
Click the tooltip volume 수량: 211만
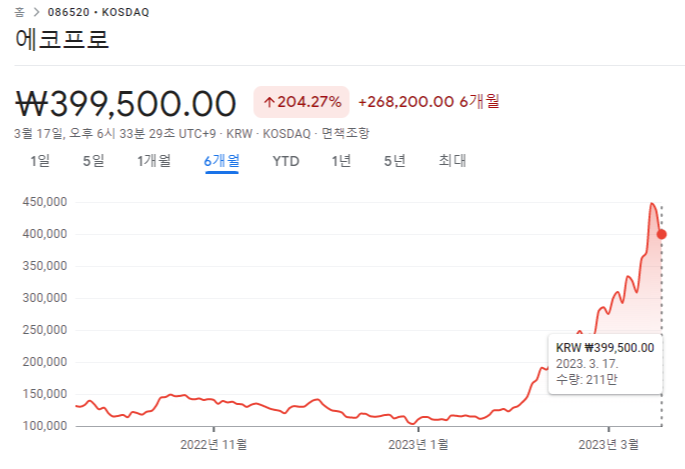[x=586, y=379]
